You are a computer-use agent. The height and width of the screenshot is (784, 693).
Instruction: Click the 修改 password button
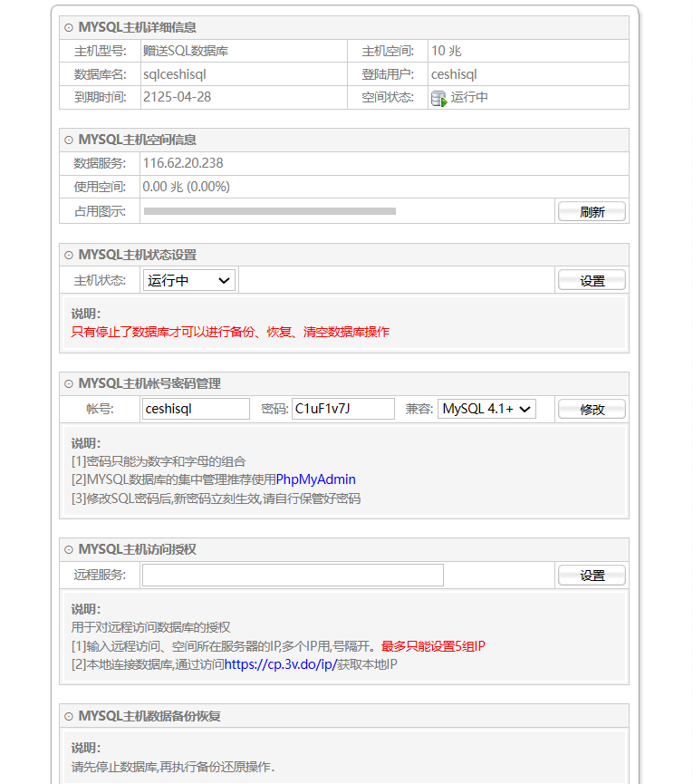point(592,410)
